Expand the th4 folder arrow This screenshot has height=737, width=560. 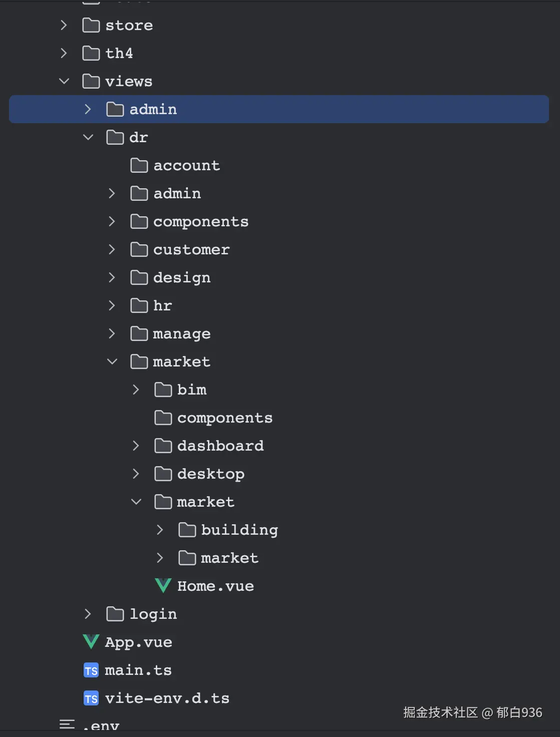coord(64,53)
